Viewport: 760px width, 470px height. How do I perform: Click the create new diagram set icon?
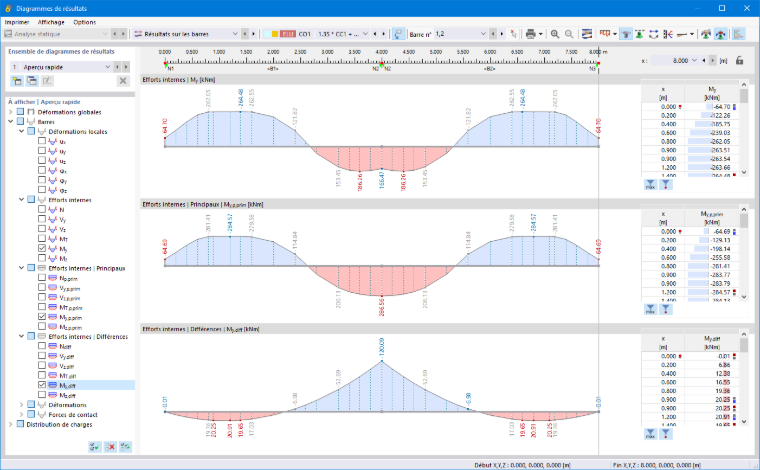pyautogui.click(x=17, y=81)
